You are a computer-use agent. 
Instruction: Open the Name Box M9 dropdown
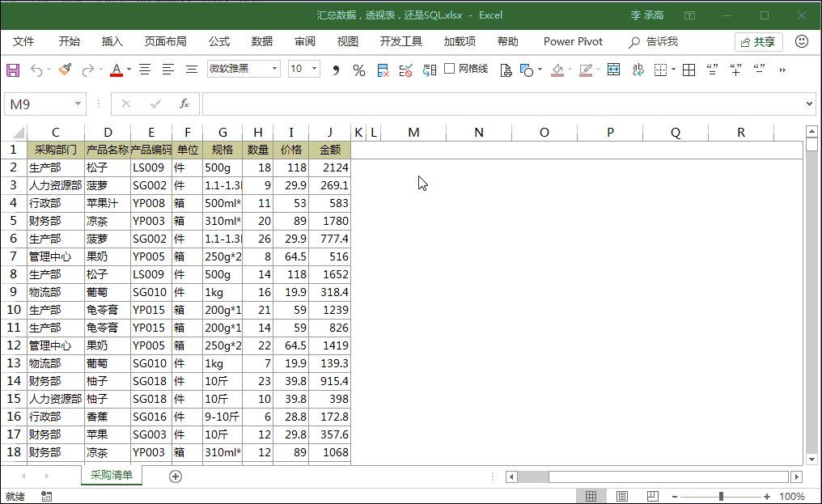click(78, 104)
